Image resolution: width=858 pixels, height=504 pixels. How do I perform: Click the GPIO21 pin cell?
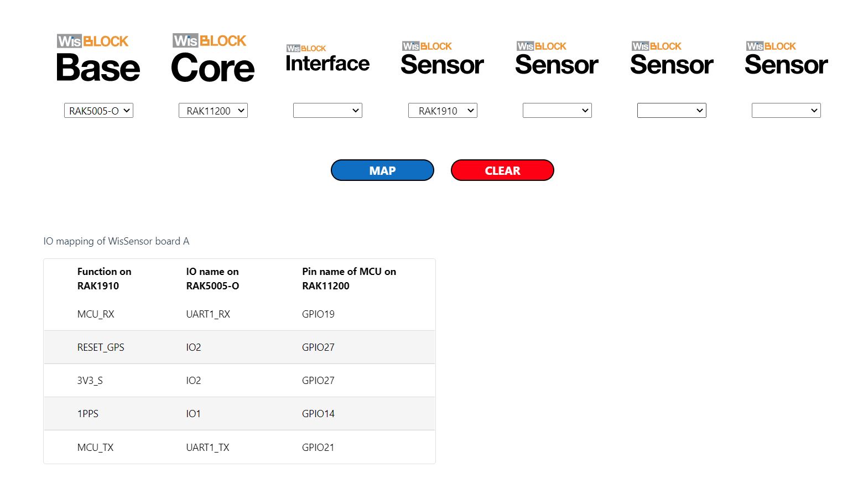[318, 448]
